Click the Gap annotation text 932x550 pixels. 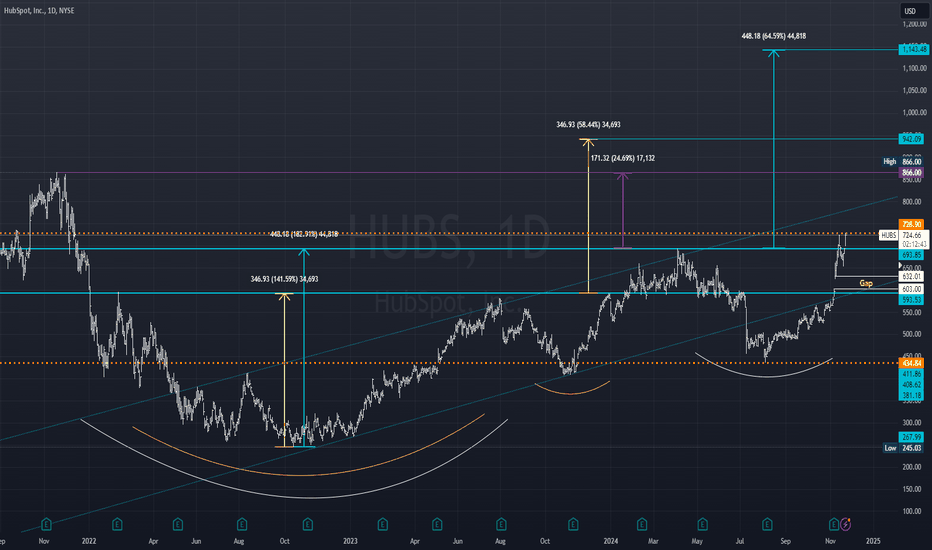pyautogui.click(x=866, y=283)
